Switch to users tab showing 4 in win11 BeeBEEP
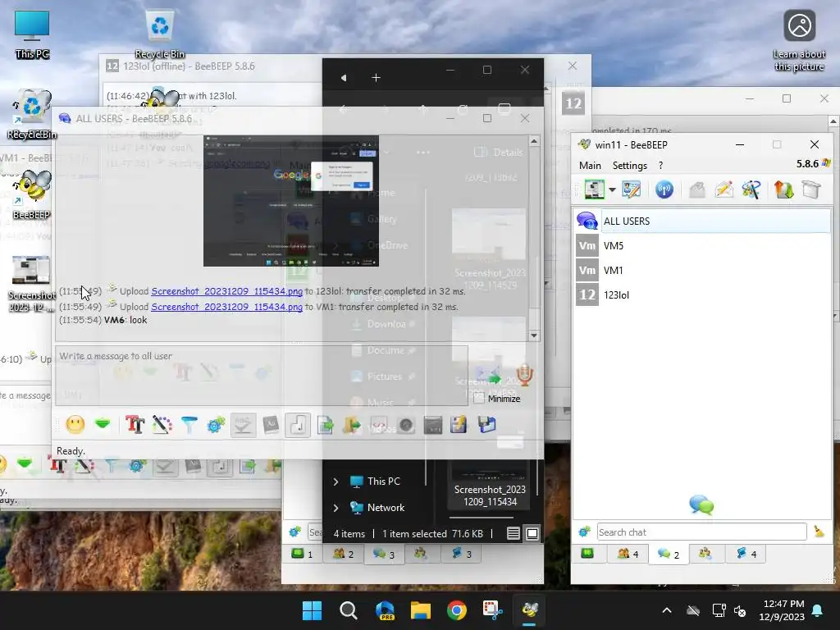The width and height of the screenshot is (840, 630). click(x=628, y=554)
